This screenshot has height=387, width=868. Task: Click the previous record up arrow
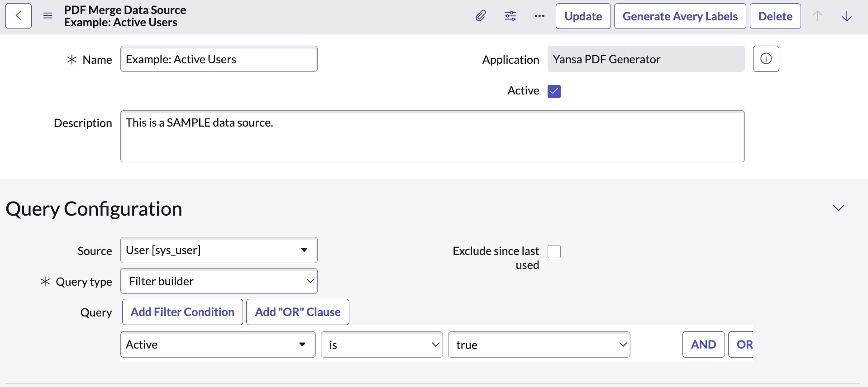click(x=817, y=16)
